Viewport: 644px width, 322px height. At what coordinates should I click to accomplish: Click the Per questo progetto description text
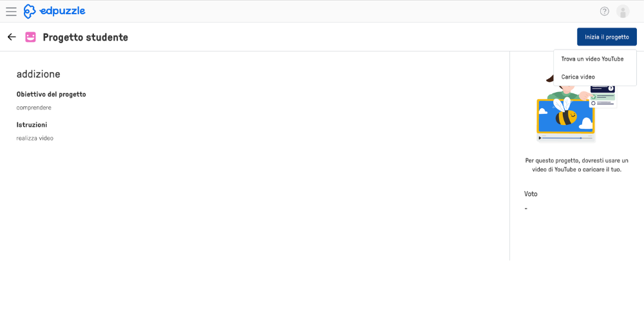(x=576, y=165)
